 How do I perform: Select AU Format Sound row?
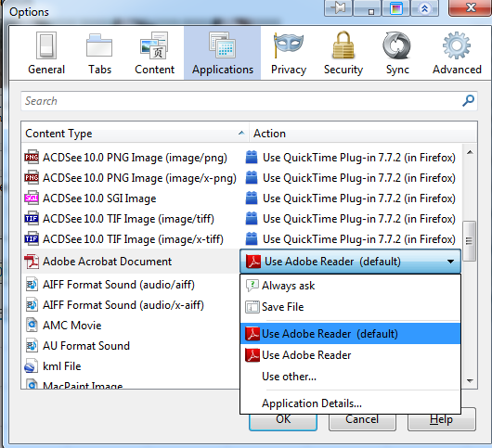point(131,346)
